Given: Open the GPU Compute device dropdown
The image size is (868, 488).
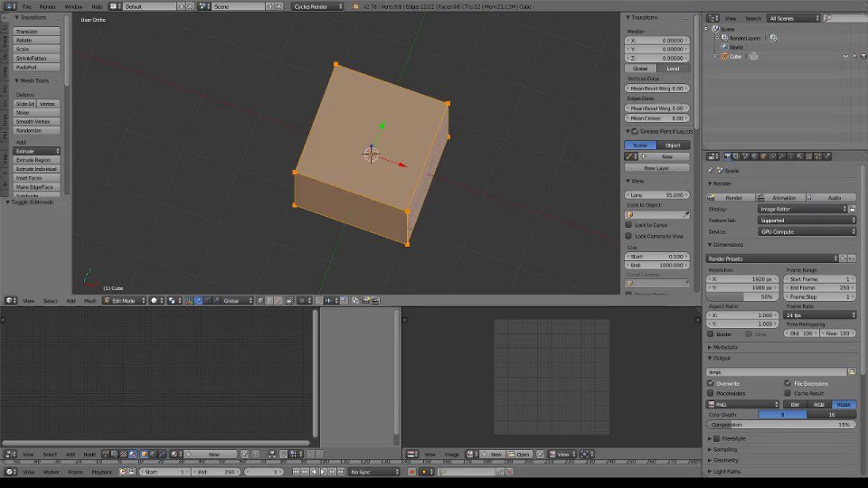Looking at the screenshot, I should 807,232.
